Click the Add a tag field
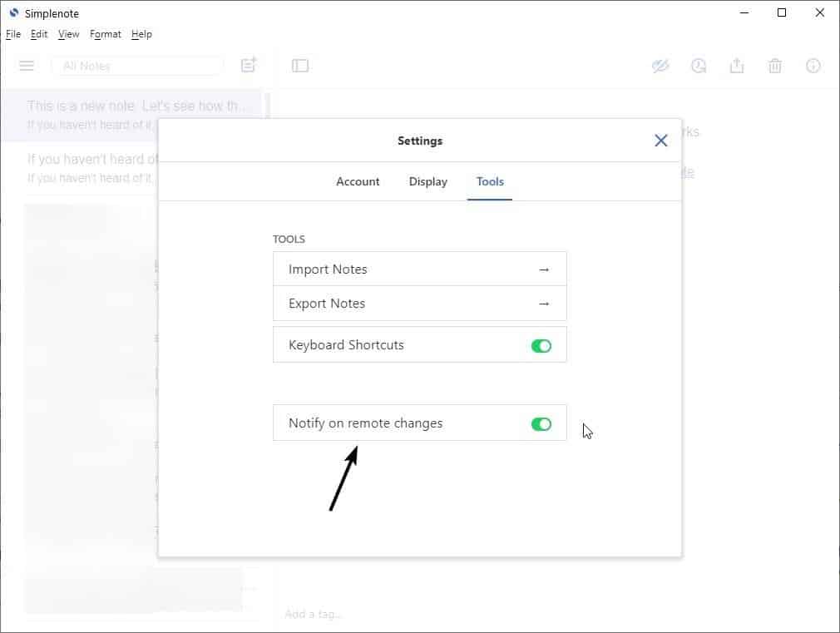The image size is (840, 633). (x=314, y=614)
